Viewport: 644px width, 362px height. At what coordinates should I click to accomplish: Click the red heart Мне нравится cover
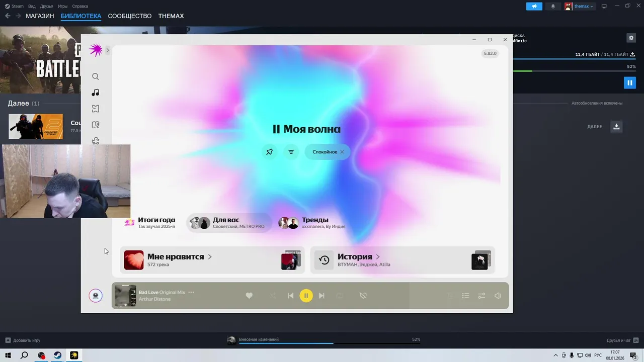[134, 260]
